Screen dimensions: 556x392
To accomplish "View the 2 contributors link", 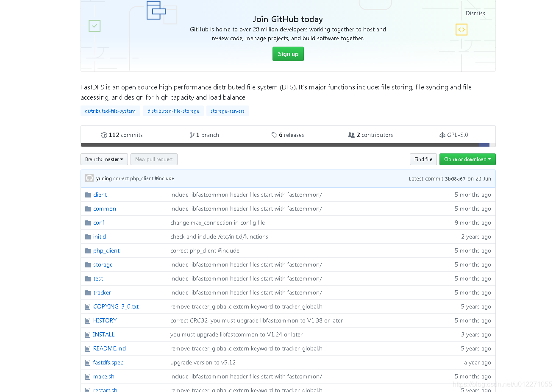I will point(370,135).
